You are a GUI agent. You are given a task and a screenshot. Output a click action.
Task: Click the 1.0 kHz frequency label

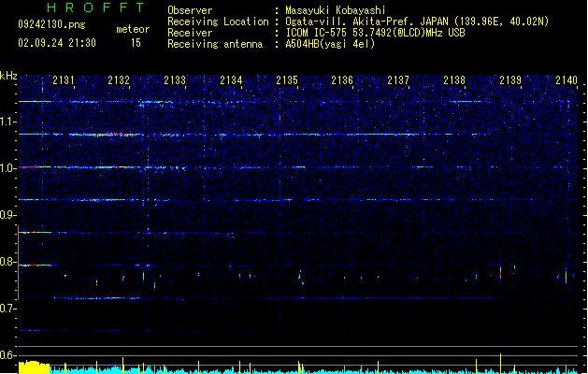click(7, 168)
